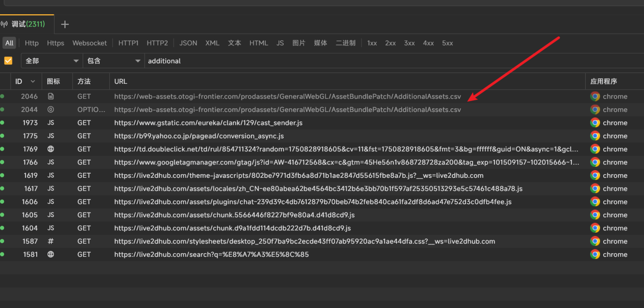Click the JS icon for request 1766
The image size is (644, 308).
51,162
